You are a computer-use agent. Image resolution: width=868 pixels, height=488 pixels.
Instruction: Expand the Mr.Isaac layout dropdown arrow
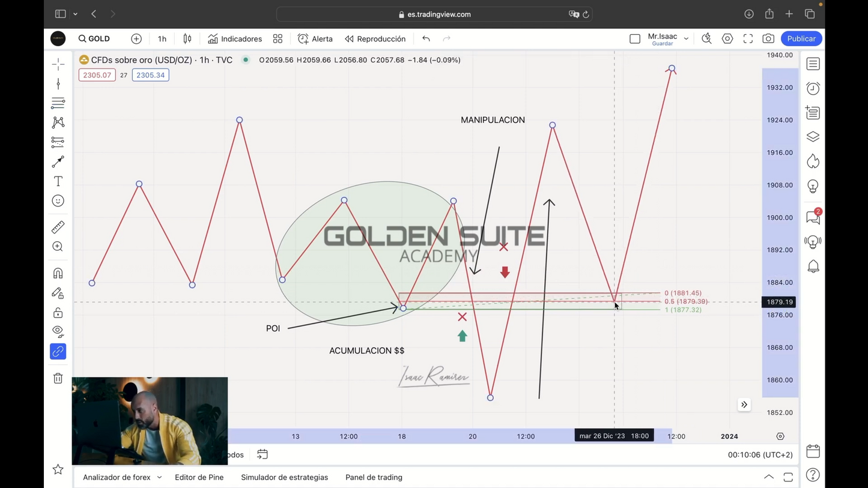click(686, 38)
